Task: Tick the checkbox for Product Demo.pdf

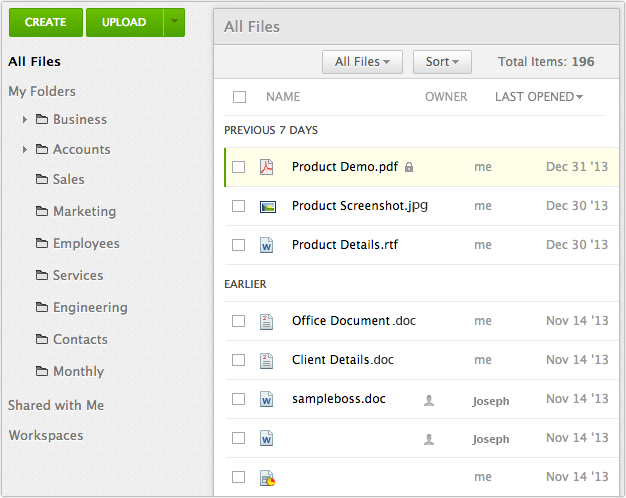Action: pos(239,167)
